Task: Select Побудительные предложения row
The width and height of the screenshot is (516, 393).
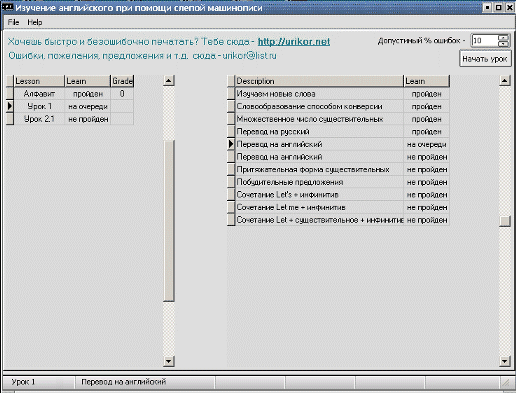Action: coord(338,182)
